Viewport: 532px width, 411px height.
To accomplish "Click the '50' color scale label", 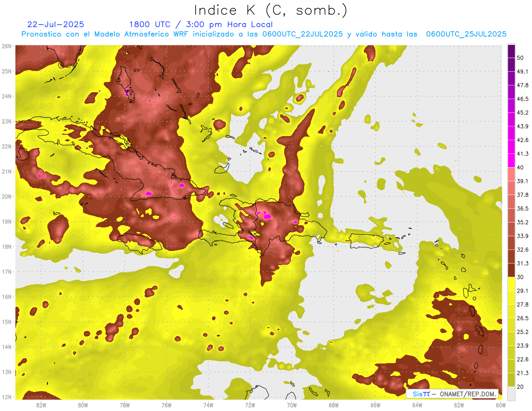I will pos(520,58).
